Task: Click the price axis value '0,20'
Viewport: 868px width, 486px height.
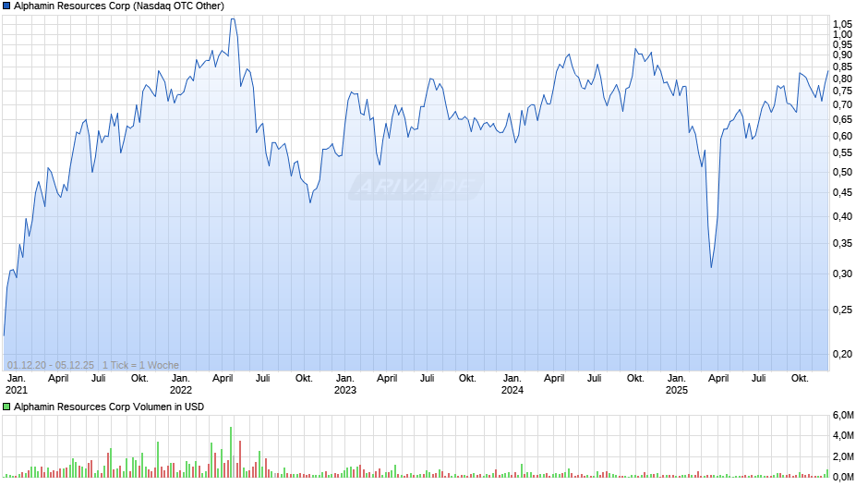Action: [842, 354]
